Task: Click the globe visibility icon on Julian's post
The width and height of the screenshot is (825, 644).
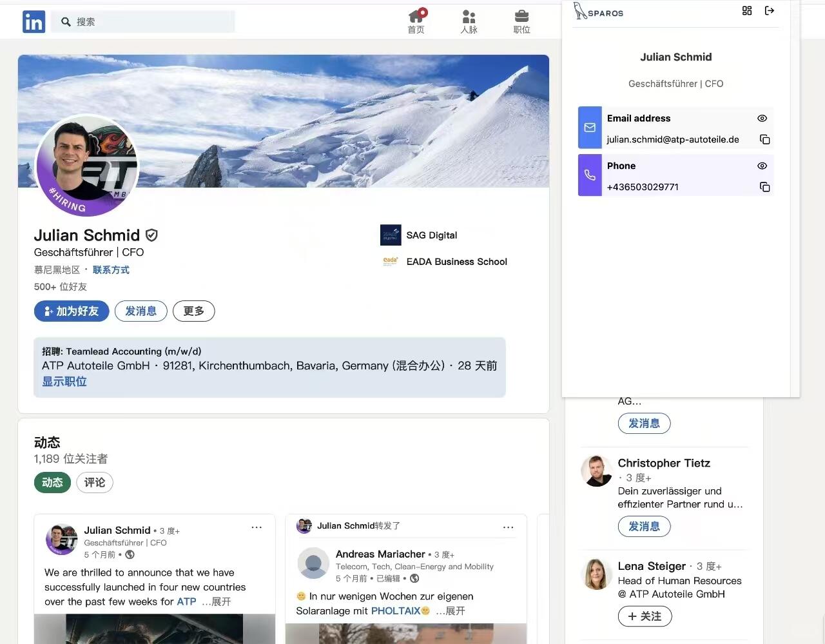Action: [130, 554]
